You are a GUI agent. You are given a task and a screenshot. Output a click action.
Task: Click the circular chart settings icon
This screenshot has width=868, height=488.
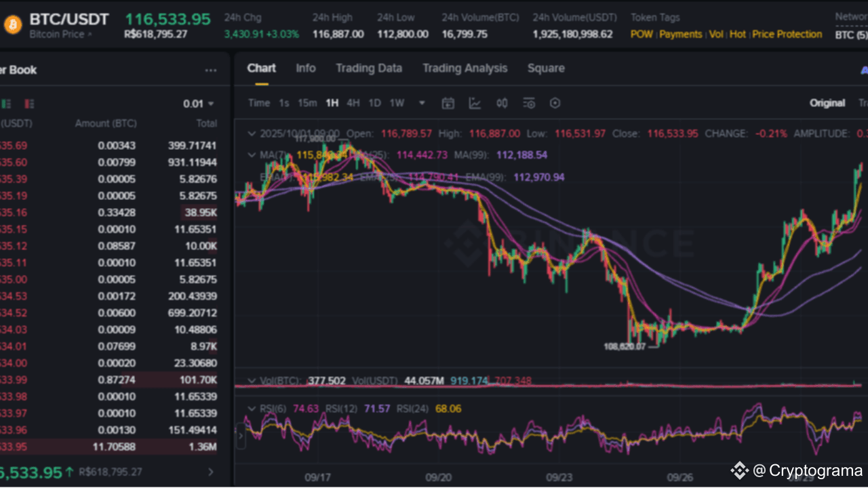click(555, 103)
